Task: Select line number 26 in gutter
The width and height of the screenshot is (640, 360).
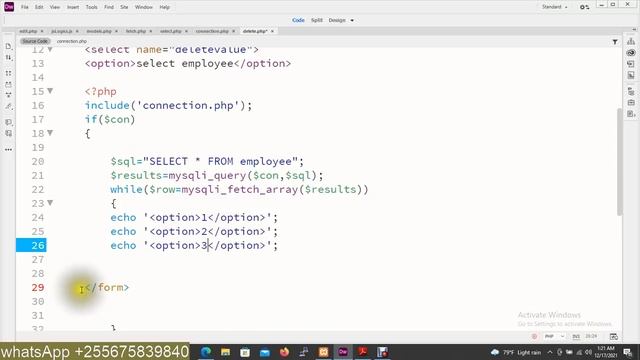Action: (38, 245)
